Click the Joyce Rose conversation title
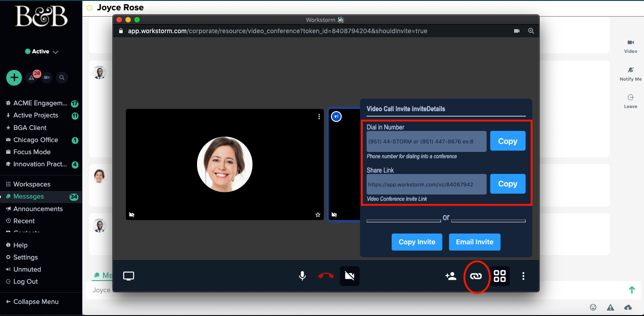This screenshot has height=316, width=644. pyautogui.click(x=120, y=8)
